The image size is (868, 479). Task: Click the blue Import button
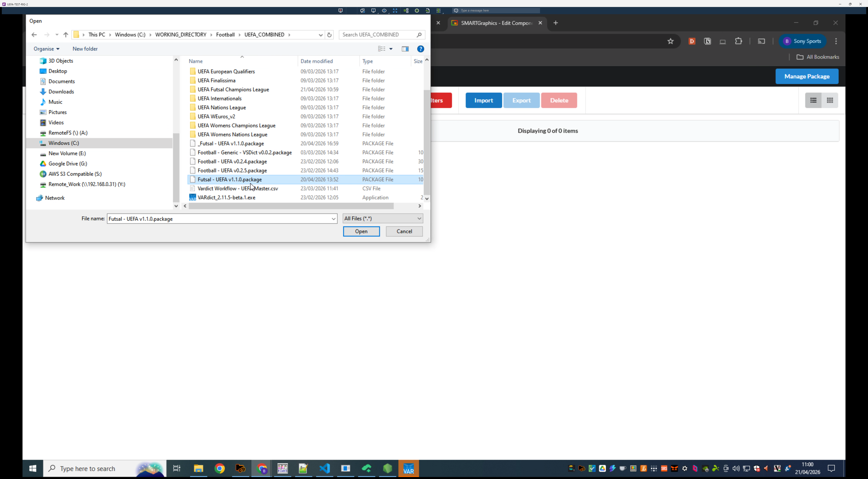(x=484, y=100)
